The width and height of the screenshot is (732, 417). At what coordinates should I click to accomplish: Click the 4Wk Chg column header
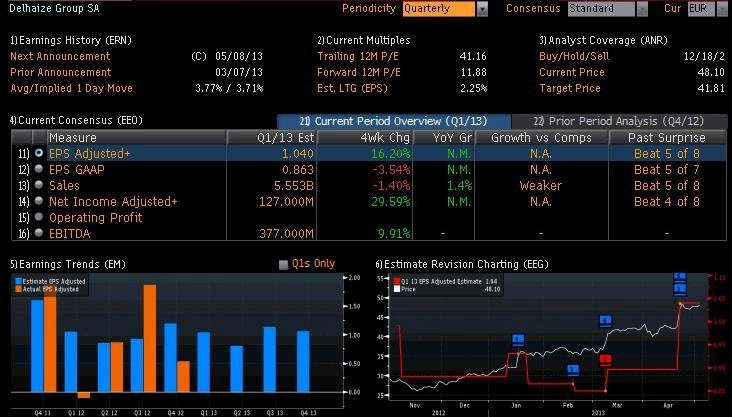[x=365, y=138]
